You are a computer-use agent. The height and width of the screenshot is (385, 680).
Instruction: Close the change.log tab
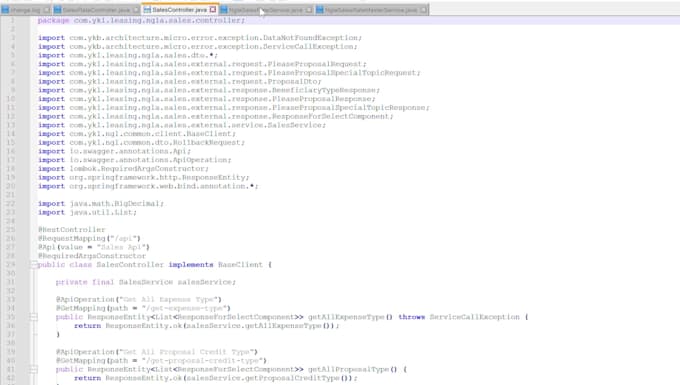tap(46, 10)
